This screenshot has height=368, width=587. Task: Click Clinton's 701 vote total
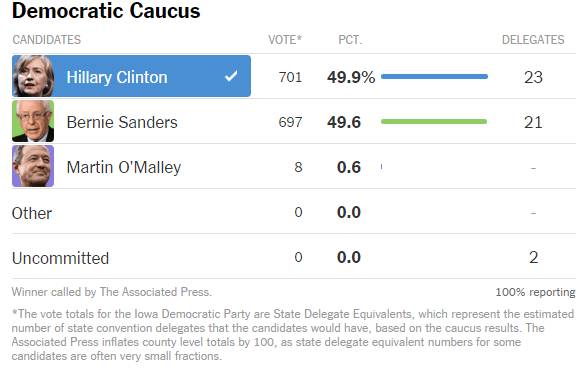pos(291,77)
